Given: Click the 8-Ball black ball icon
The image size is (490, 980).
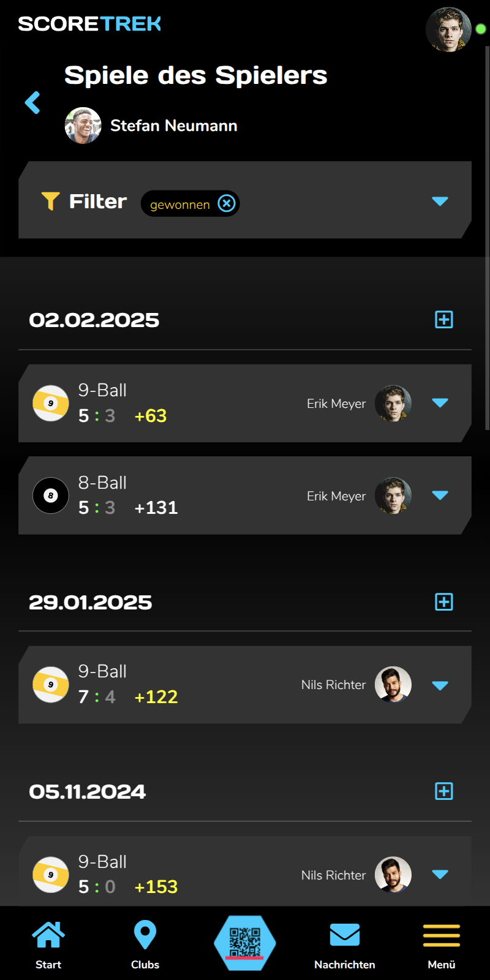Looking at the screenshot, I should [x=51, y=496].
